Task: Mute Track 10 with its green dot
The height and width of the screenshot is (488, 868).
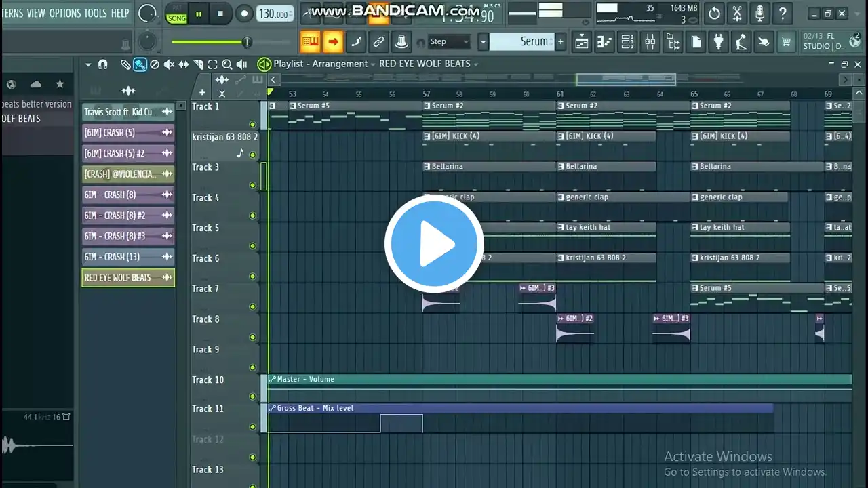Action: coord(252,398)
